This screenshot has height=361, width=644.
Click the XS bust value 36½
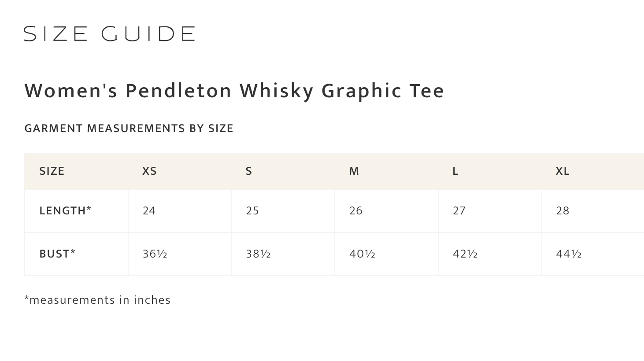pyautogui.click(x=155, y=254)
